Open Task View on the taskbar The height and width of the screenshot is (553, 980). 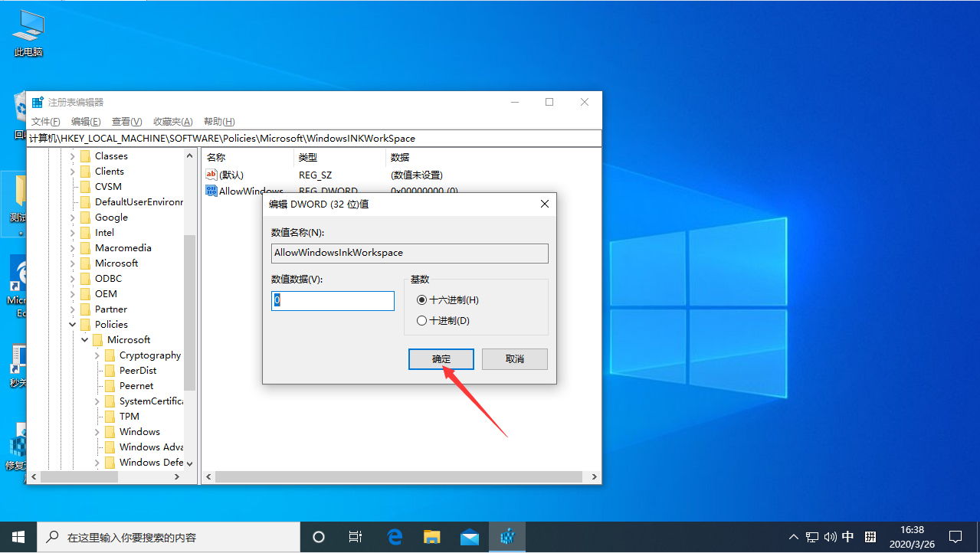click(x=356, y=537)
